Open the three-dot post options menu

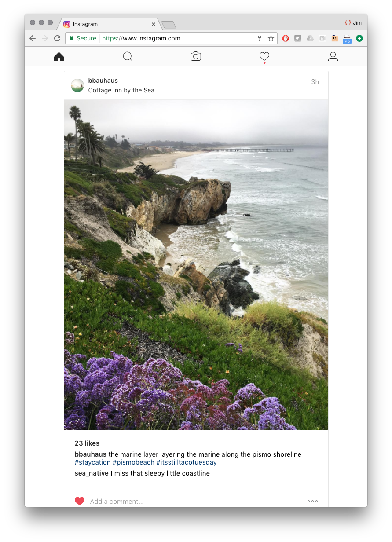(x=312, y=501)
